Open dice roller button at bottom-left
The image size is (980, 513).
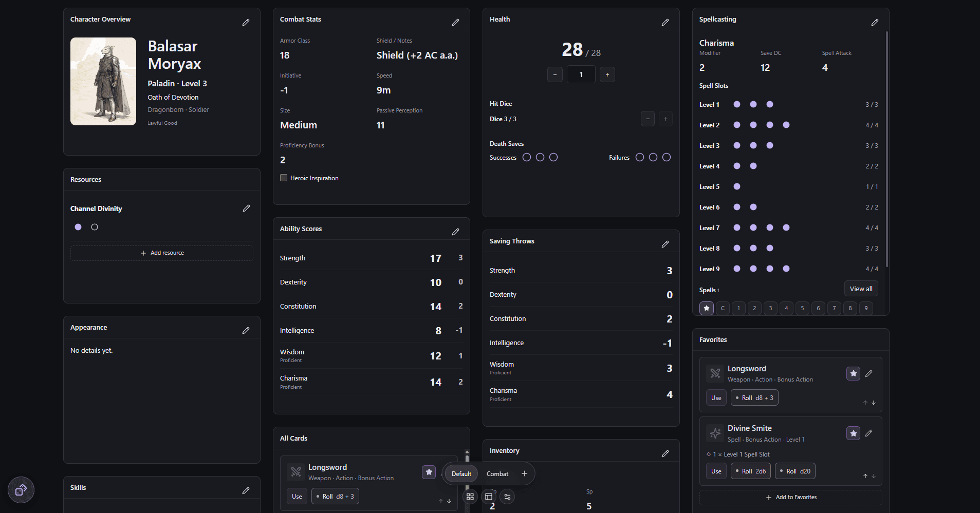tap(21, 490)
